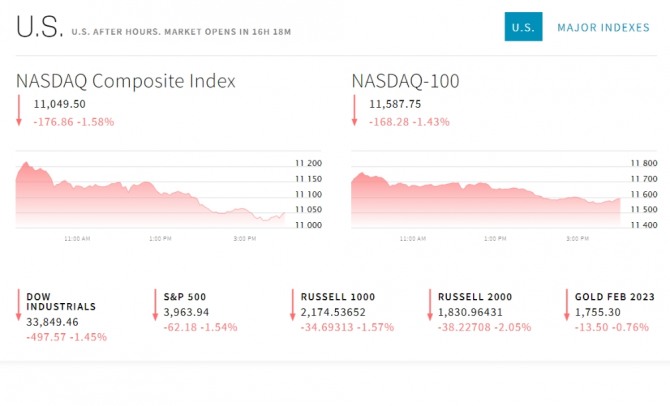
Task: Click the Russell 2000 down arrow icon
Action: (428, 305)
